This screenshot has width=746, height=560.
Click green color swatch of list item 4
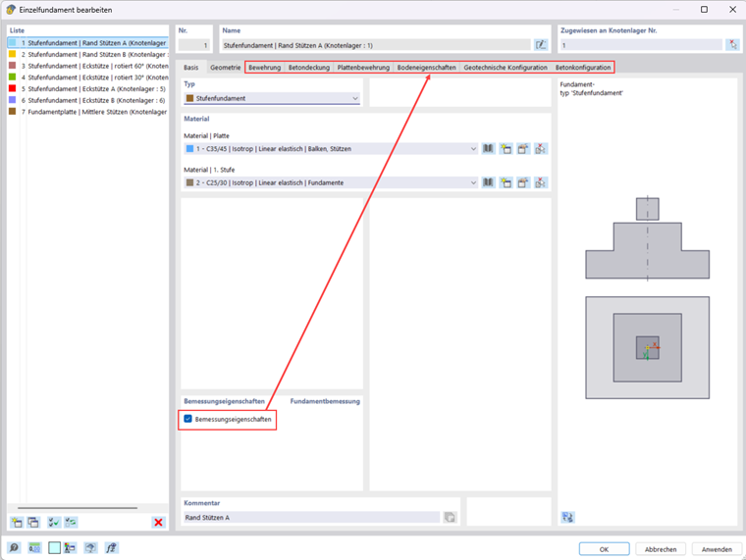[13, 77]
